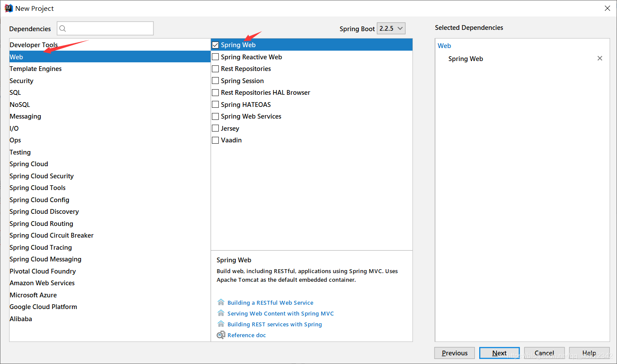This screenshot has height=364, width=617.
Task: Open the Reference doc link
Action: tap(247, 335)
